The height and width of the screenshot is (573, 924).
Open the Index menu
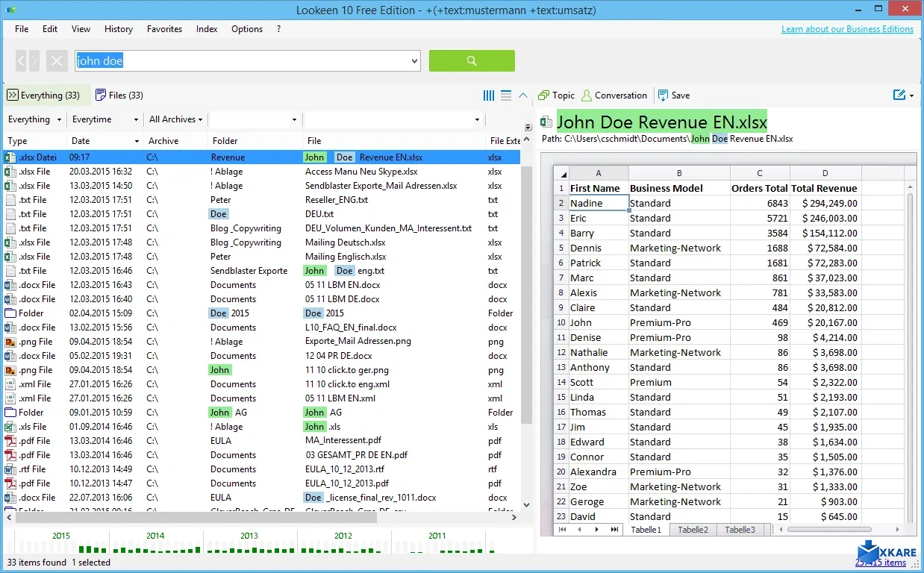point(207,29)
